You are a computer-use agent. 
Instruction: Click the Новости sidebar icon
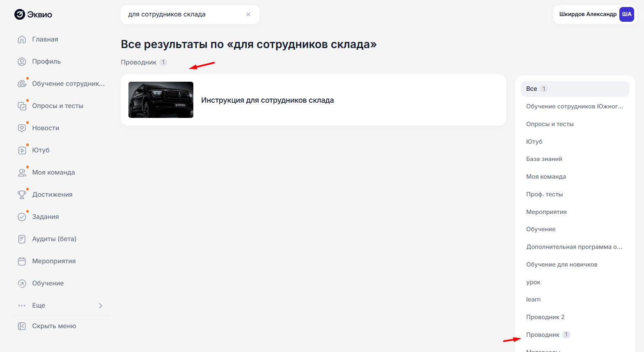[x=22, y=128]
